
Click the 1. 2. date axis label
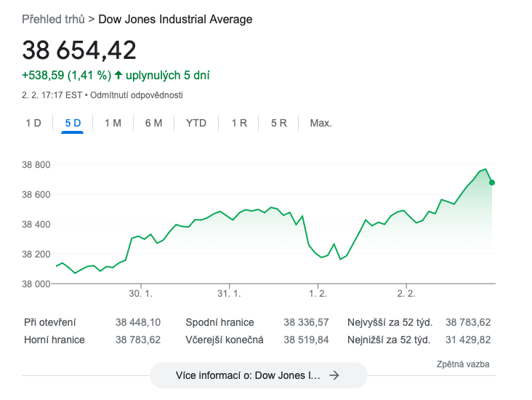[x=318, y=293]
